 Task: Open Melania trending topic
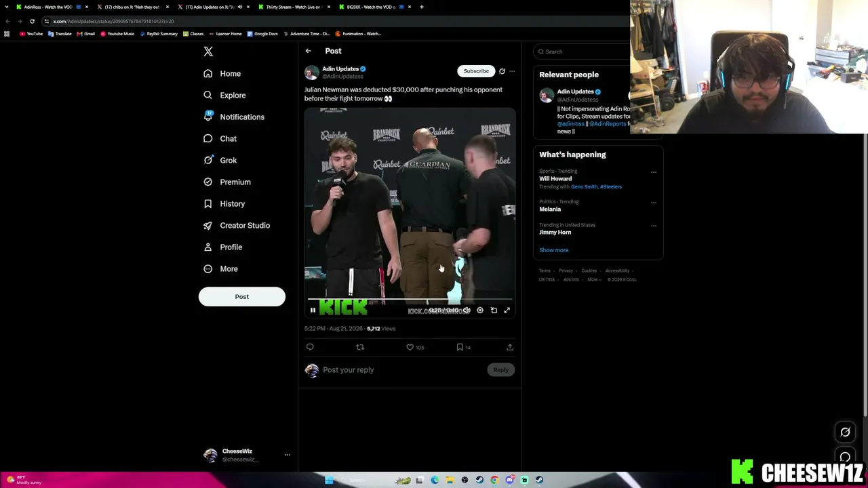coord(550,209)
